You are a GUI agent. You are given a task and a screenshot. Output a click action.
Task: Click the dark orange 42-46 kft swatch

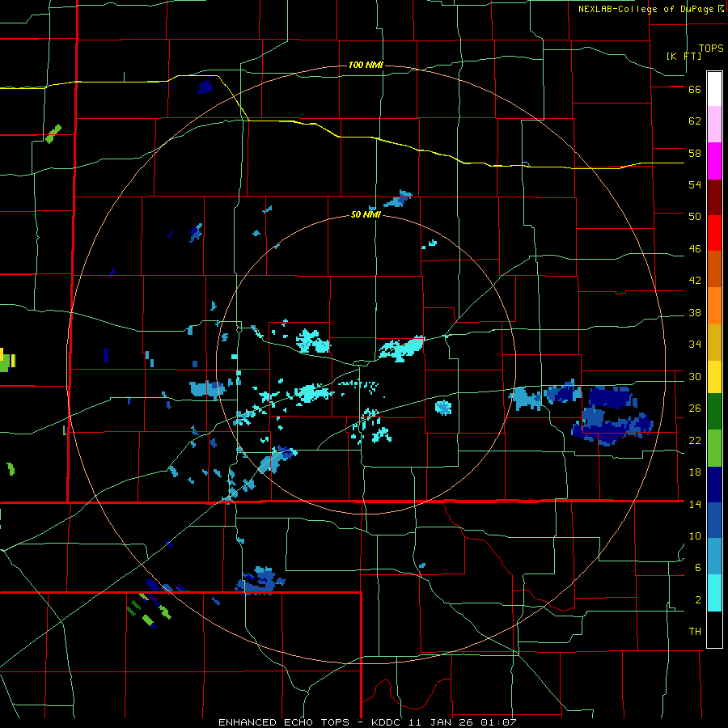714,269
